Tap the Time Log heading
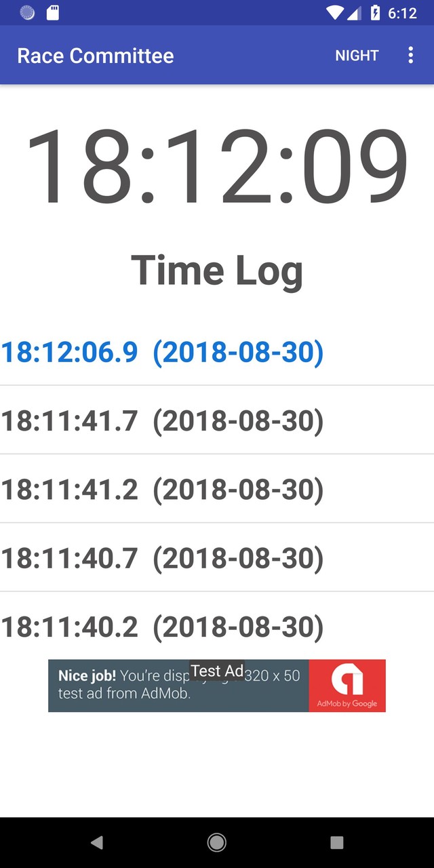 click(x=217, y=270)
